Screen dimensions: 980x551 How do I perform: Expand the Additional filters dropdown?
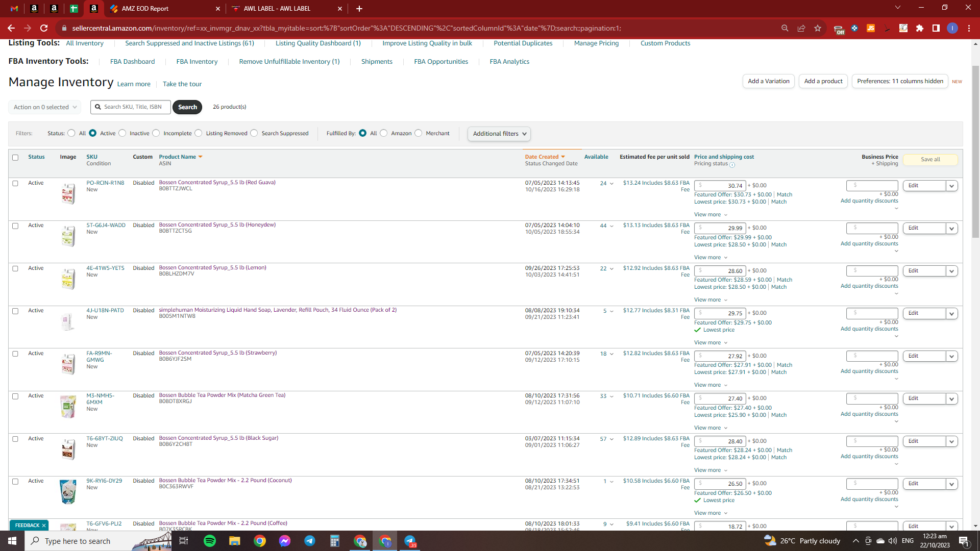click(x=499, y=134)
